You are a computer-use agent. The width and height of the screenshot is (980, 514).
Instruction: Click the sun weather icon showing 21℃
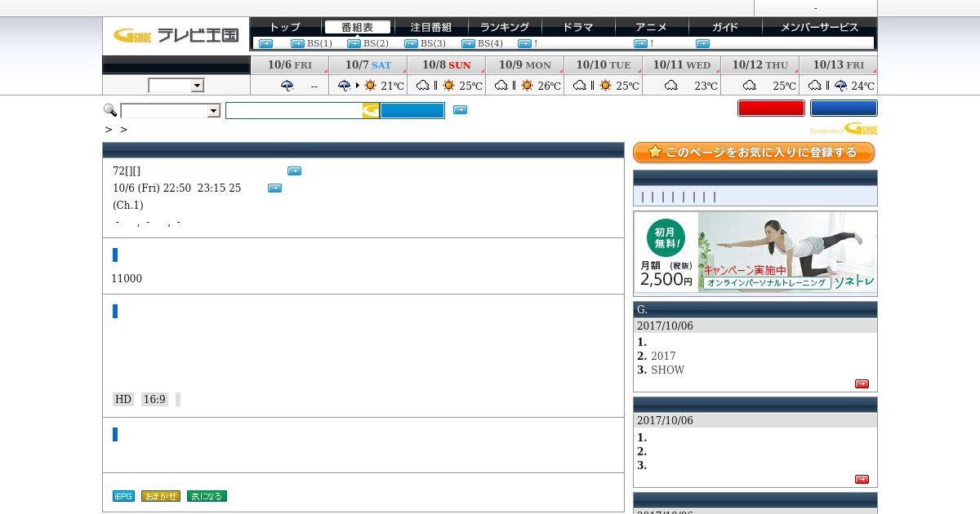pos(371,86)
